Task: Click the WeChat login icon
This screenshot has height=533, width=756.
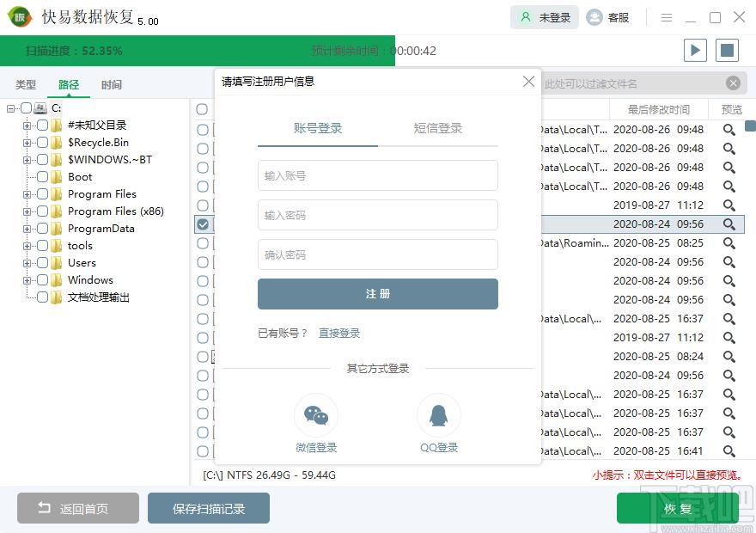Action: (x=316, y=415)
